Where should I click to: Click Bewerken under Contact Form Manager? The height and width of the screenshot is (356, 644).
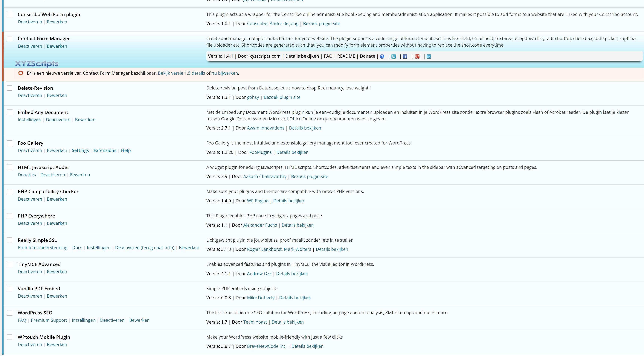(x=57, y=46)
